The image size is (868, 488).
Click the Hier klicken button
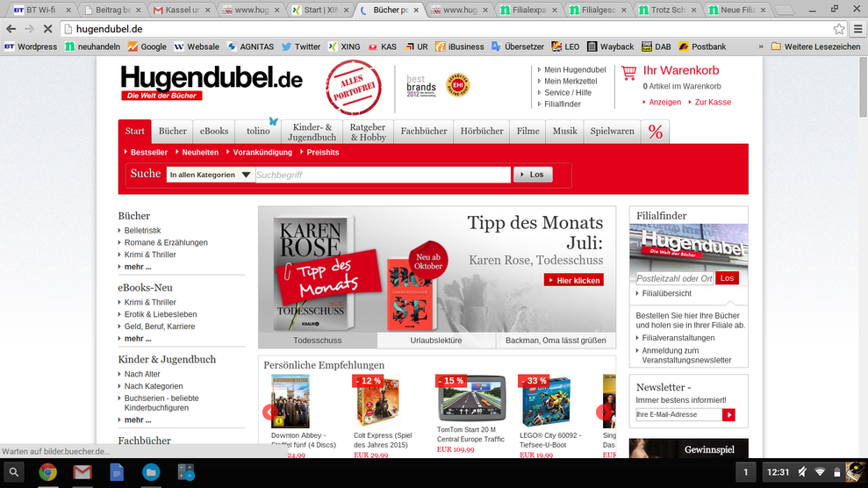pyautogui.click(x=573, y=281)
